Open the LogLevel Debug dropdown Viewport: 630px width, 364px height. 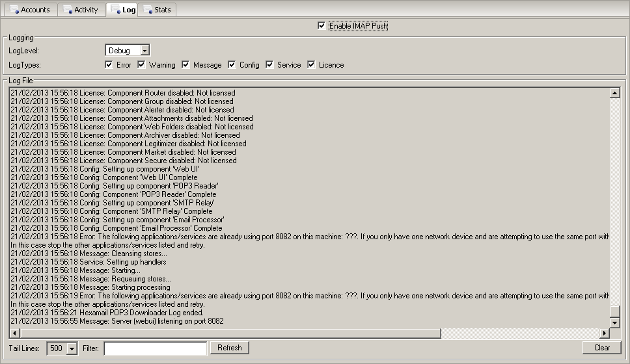[x=145, y=51]
